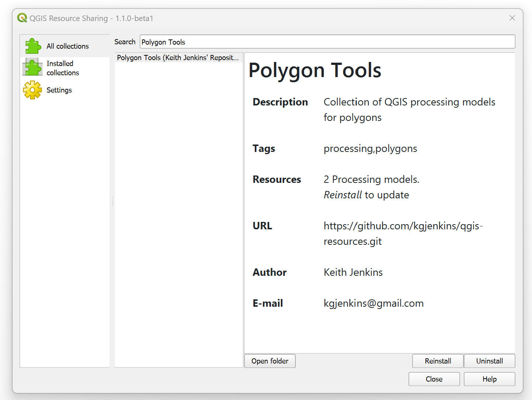Click the Uninstall button
This screenshot has height=400, width=532.
(489, 361)
